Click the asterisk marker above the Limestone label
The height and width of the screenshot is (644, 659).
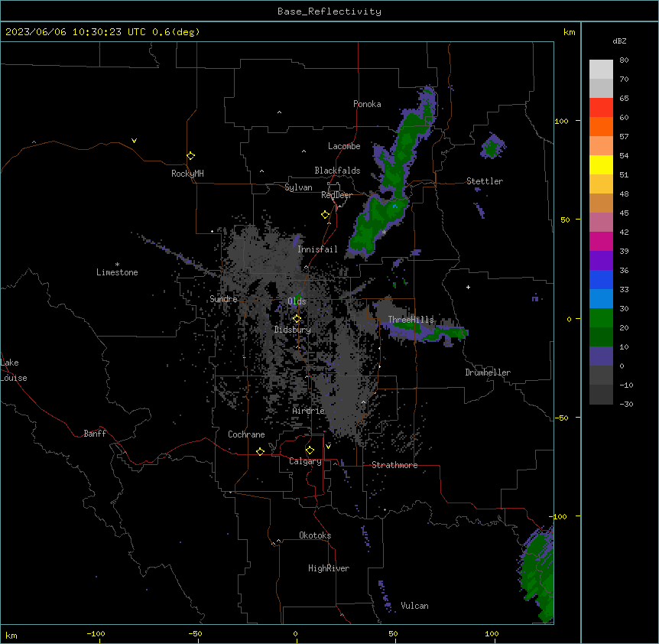point(117,265)
